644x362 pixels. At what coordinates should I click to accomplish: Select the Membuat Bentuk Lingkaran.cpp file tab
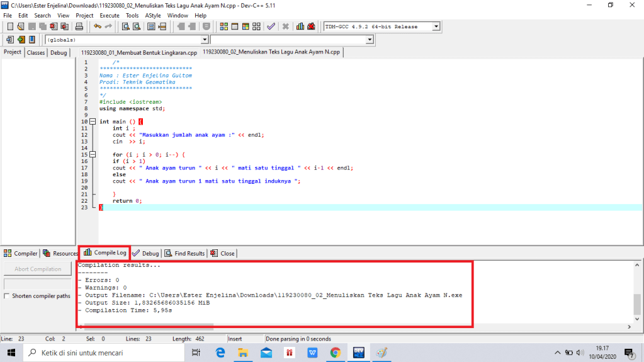[x=138, y=52]
